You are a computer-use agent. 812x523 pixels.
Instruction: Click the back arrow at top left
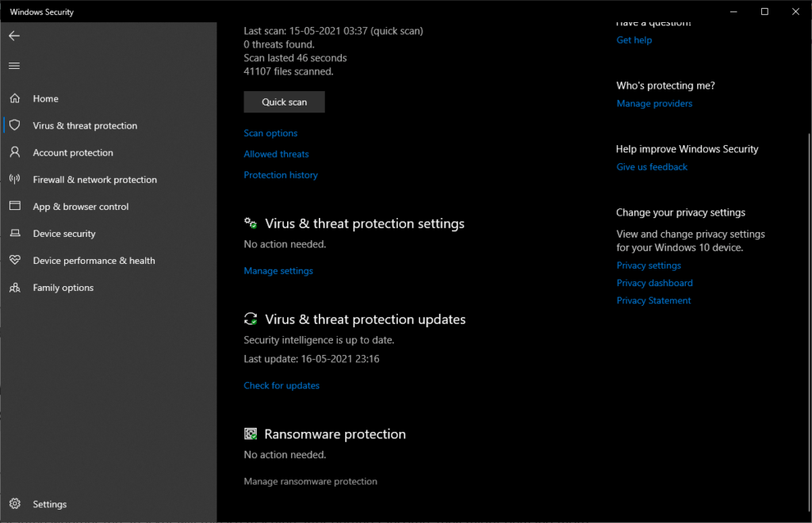[13, 35]
